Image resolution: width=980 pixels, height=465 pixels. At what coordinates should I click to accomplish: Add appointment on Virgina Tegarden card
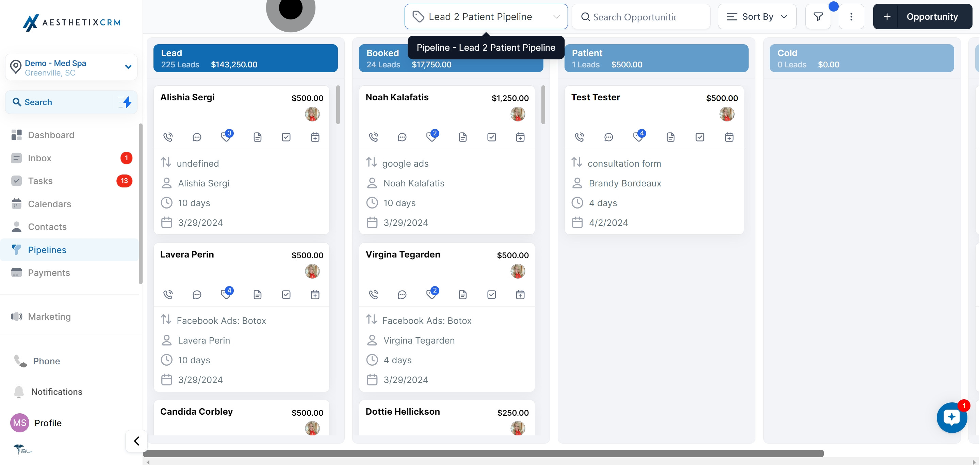point(520,294)
